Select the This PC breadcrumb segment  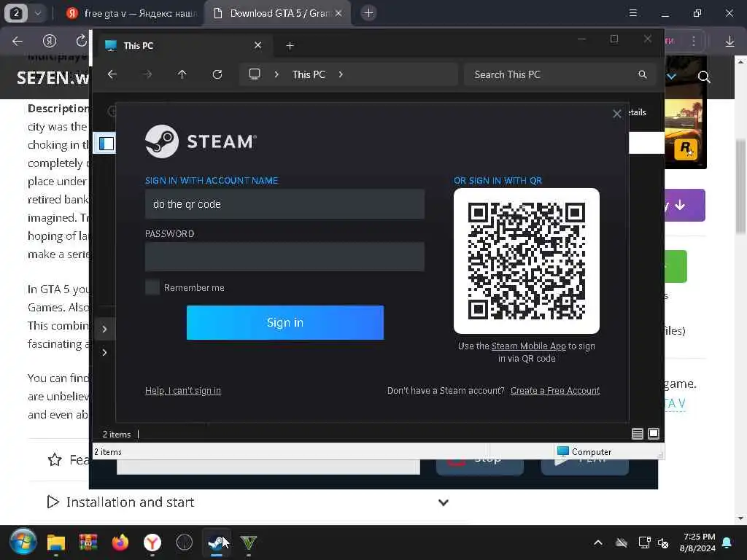[x=309, y=74]
